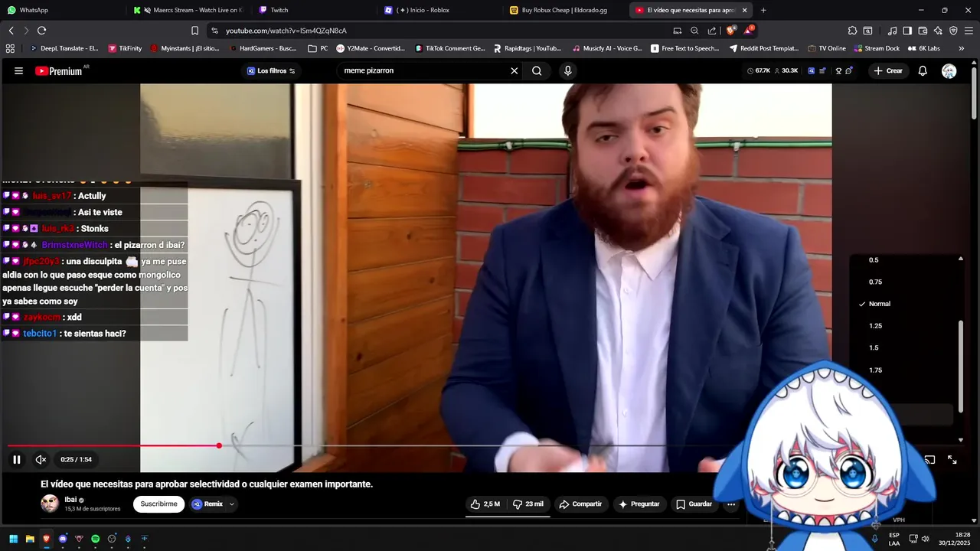Like the video with thumbs up

coord(485,504)
